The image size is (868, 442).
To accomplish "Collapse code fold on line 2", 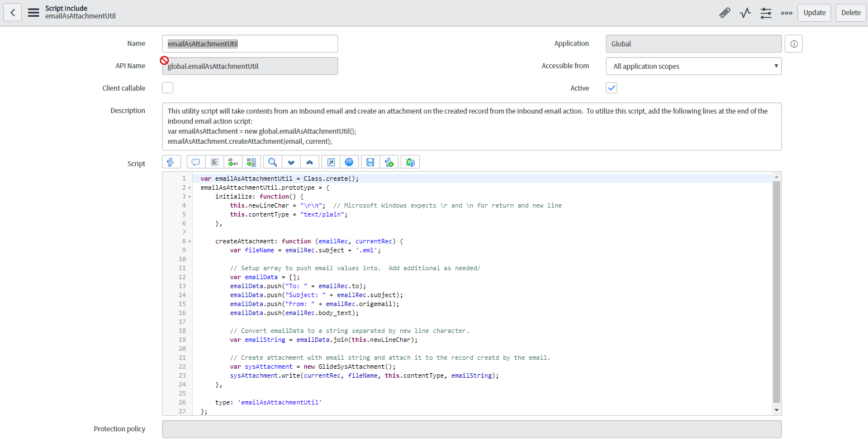I will point(189,188).
